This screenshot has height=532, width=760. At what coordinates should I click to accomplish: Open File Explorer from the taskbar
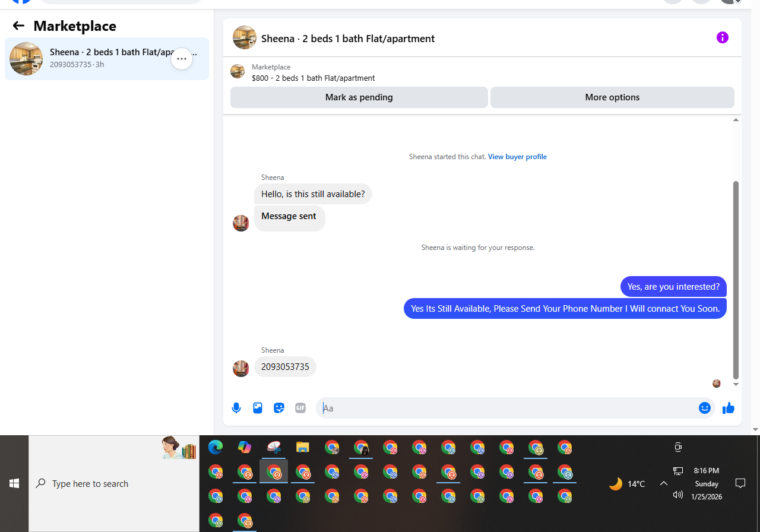click(303, 448)
